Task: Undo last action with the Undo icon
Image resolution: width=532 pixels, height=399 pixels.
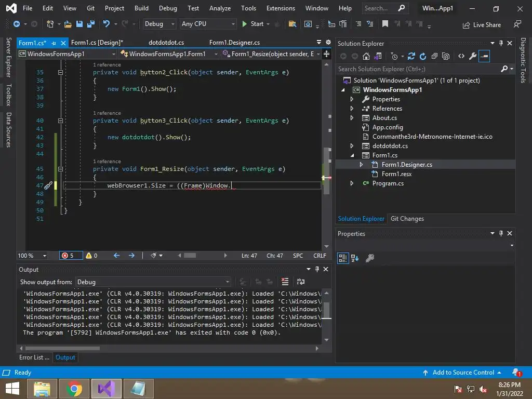Action: click(106, 24)
